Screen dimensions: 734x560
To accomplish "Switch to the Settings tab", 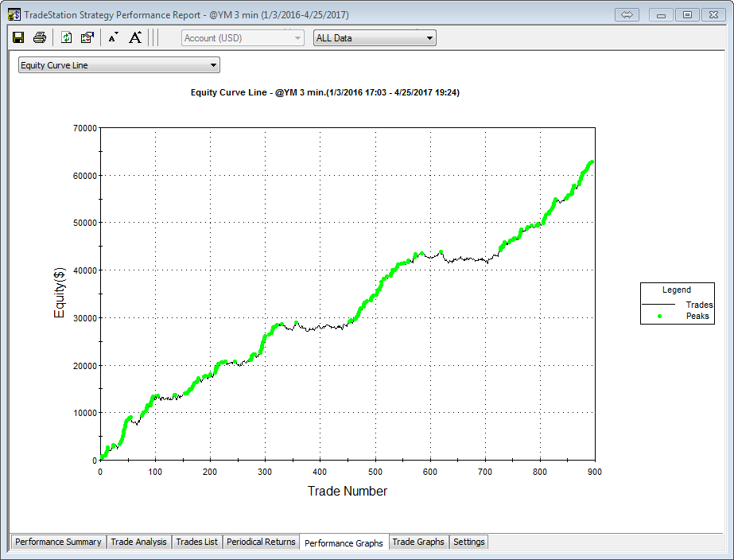I will click(x=468, y=542).
